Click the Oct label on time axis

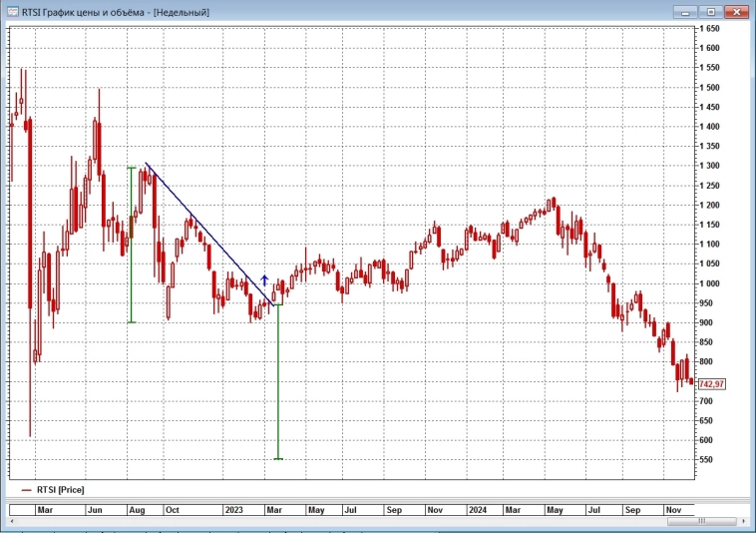[173, 510]
